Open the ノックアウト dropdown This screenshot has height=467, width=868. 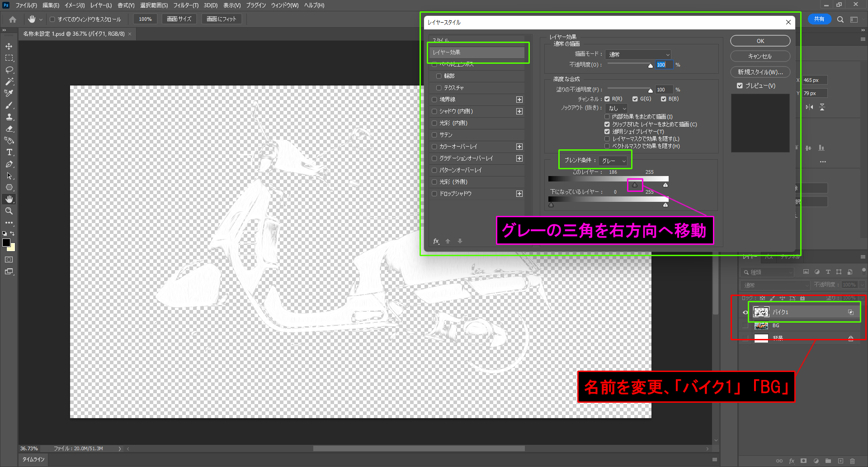pyautogui.click(x=617, y=108)
